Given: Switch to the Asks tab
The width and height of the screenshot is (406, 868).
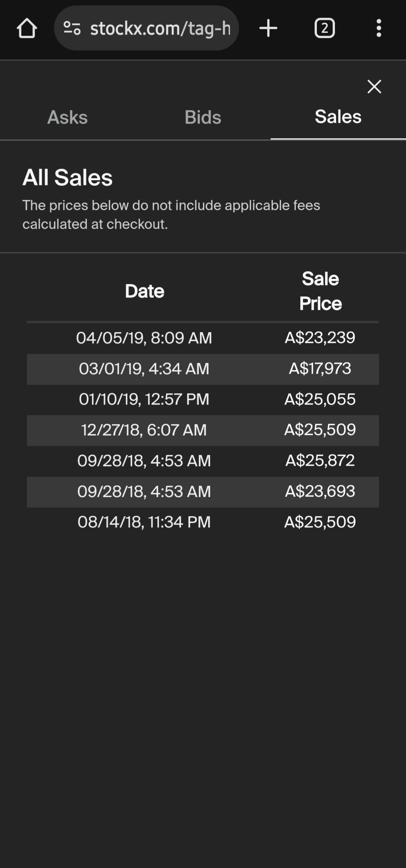Looking at the screenshot, I should tap(68, 117).
